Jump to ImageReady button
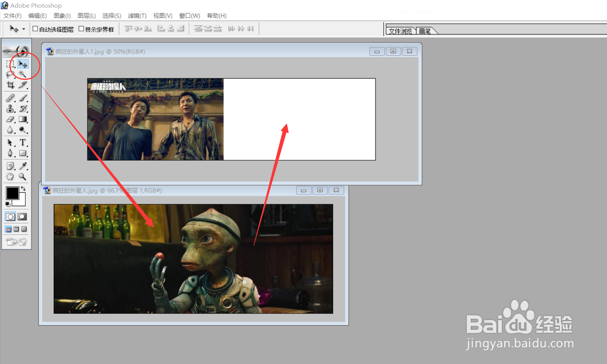Image resolution: width=607 pixels, height=364 pixels. pyautogui.click(x=16, y=242)
